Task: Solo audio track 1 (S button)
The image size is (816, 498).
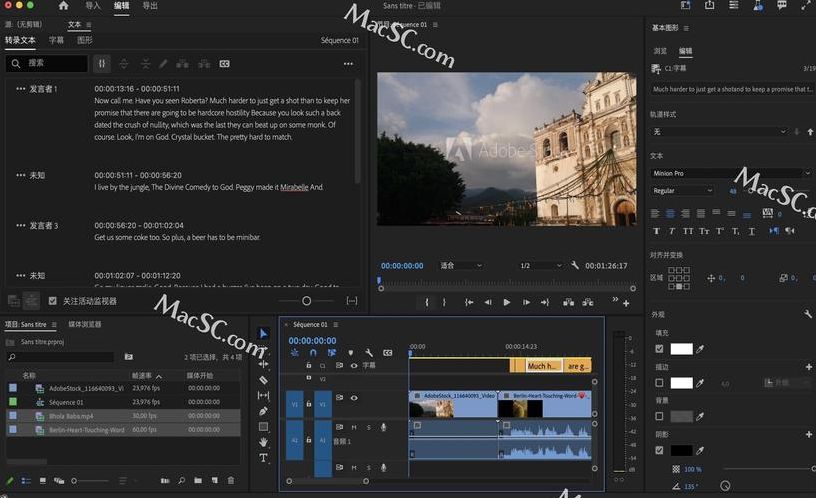Action: point(368,427)
